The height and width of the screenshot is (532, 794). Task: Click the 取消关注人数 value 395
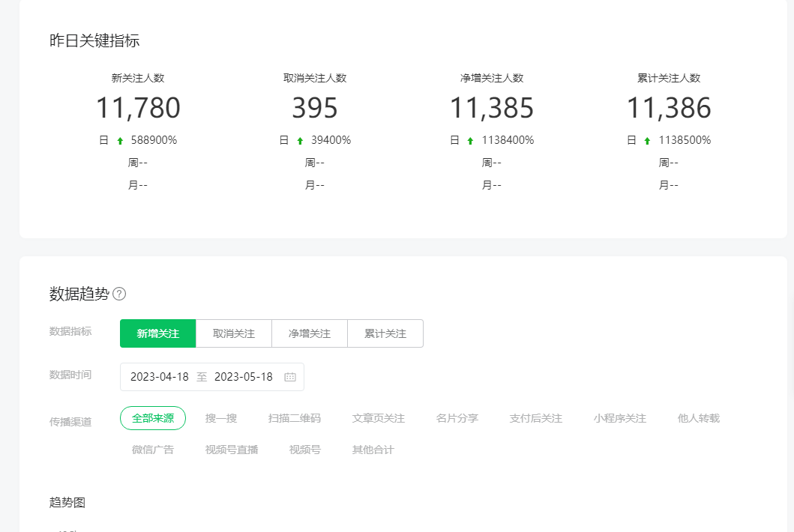(x=315, y=108)
